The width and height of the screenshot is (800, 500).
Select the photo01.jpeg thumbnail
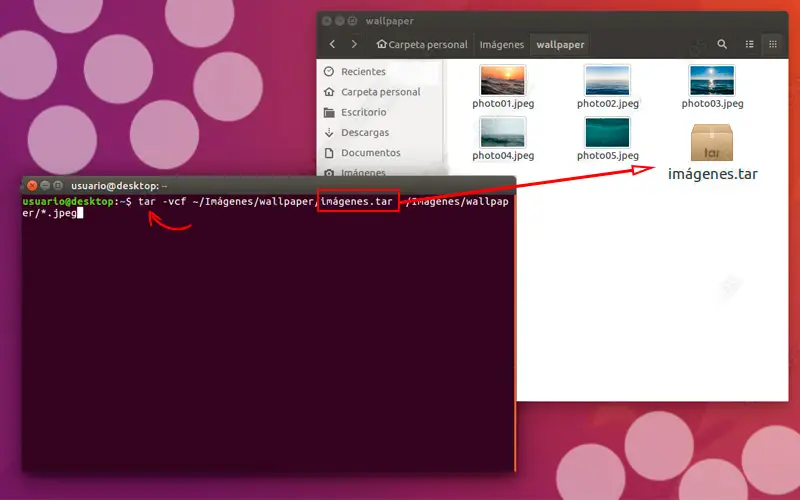[x=503, y=80]
